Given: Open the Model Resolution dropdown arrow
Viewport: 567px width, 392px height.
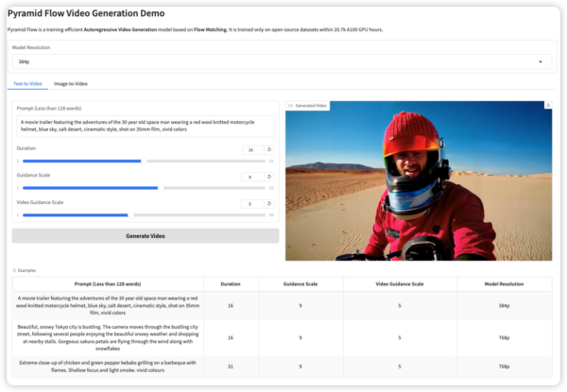Looking at the screenshot, I should [x=541, y=62].
